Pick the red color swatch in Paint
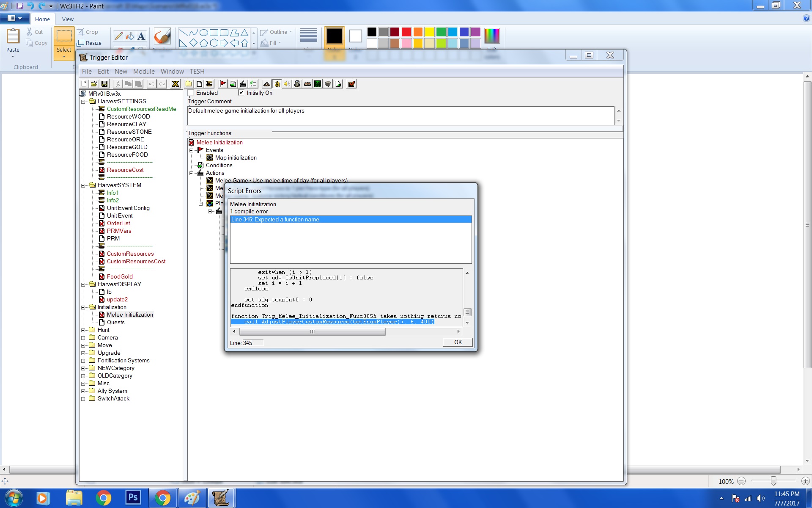Image resolution: width=812 pixels, height=508 pixels. point(406,32)
